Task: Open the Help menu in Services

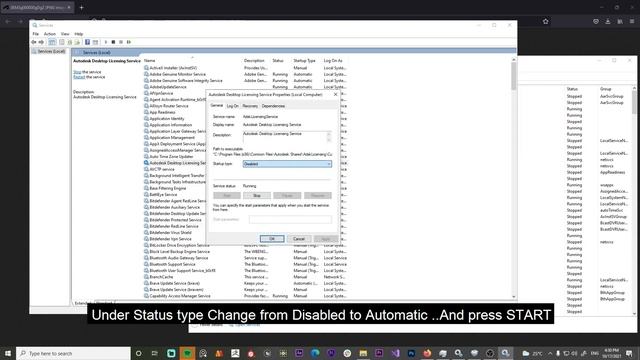Action: point(79,34)
